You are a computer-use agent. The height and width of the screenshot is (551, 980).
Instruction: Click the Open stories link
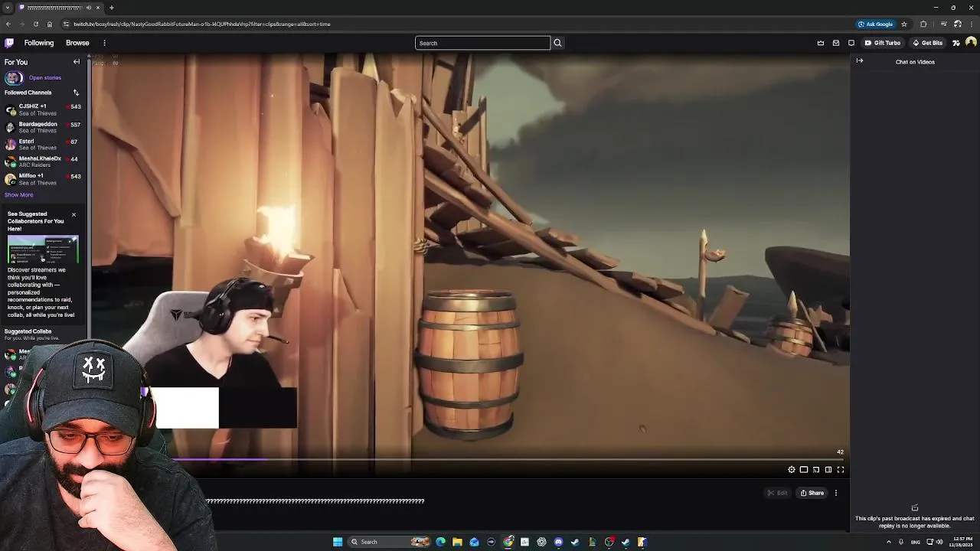tap(45, 78)
